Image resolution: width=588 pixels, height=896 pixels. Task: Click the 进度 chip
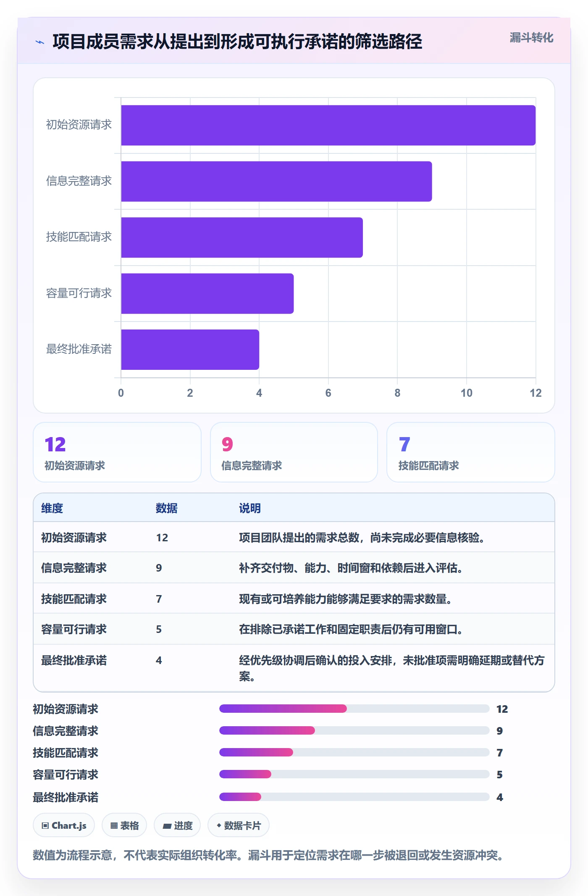[x=177, y=825]
